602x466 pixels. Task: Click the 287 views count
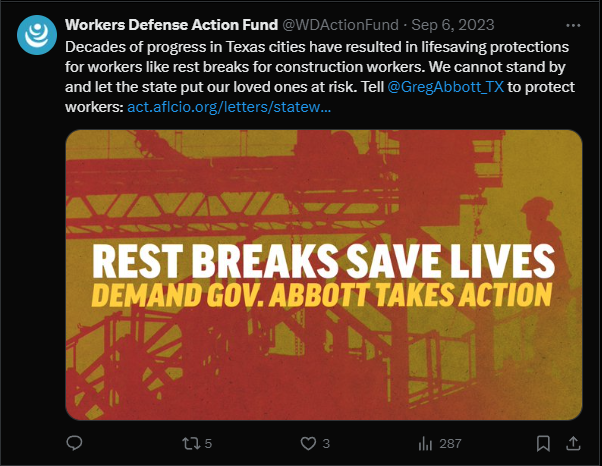click(x=450, y=444)
